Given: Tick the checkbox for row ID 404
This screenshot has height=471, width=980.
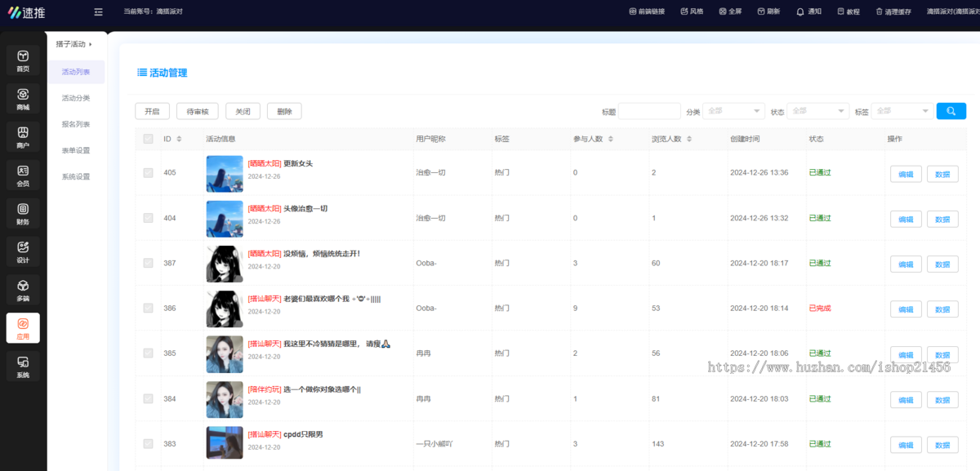Looking at the screenshot, I should 148,218.
